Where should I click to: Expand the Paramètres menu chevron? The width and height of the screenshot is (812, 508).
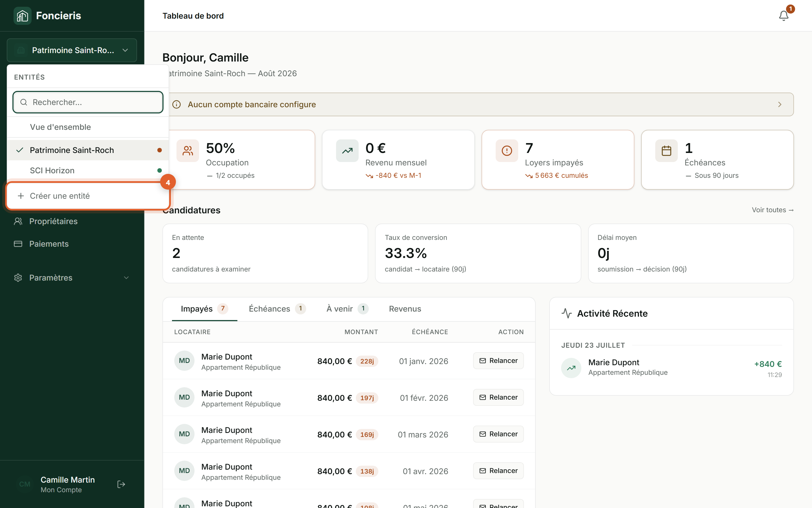[126, 277]
